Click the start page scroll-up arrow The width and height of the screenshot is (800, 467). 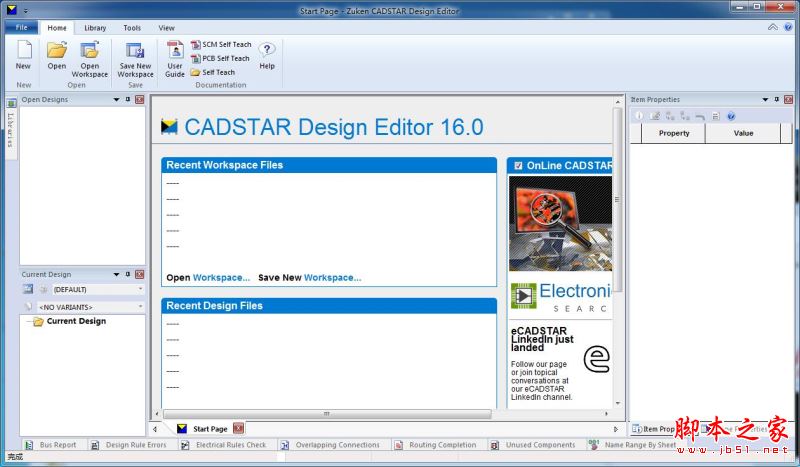point(618,102)
